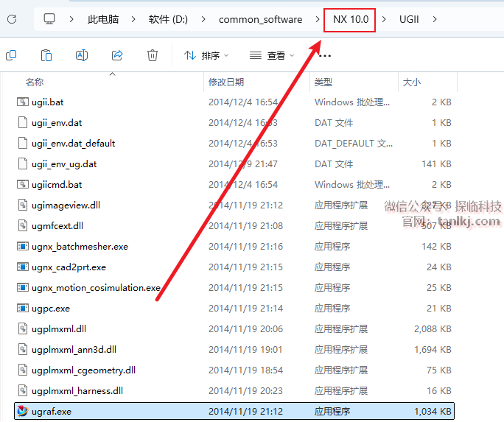Click the 1,034 KB size of ugraf.exe
Screen dimensions: 504x422
pos(433,412)
